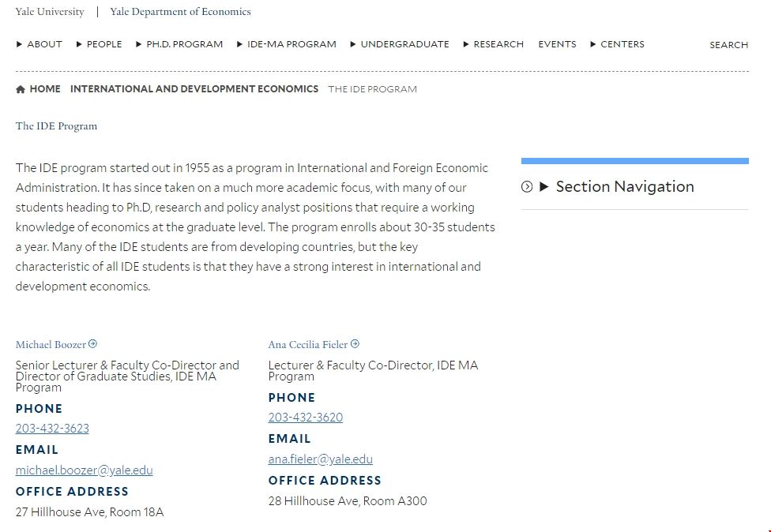Expand the Section Navigation triangle

543,187
